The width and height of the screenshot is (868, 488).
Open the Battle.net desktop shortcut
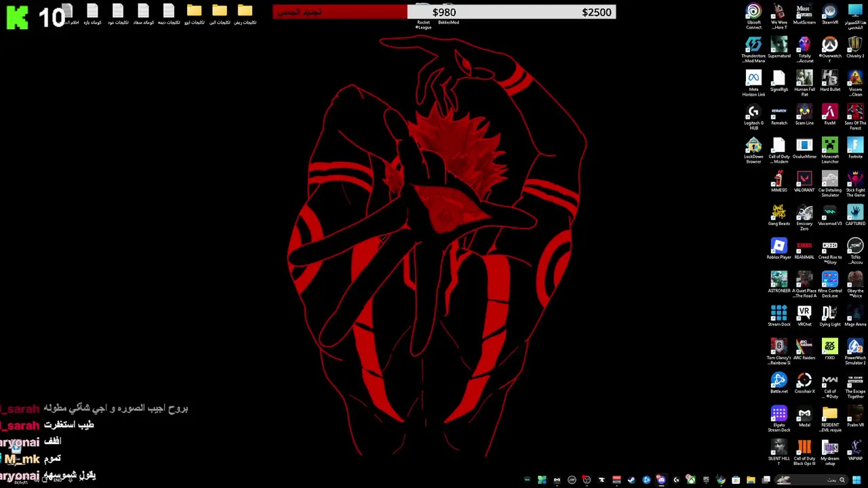[779, 384]
